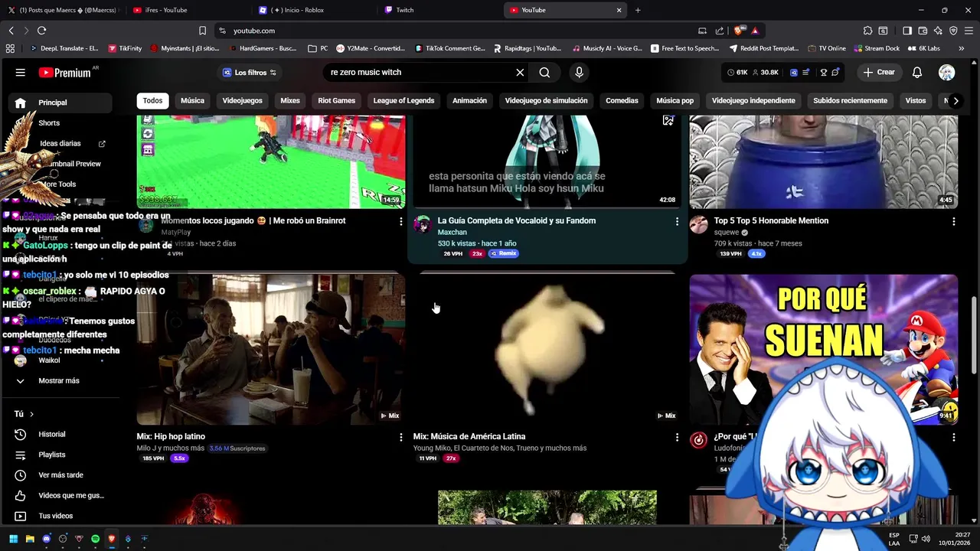
Task: Open a new browser tab with plus
Action: click(x=638, y=10)
